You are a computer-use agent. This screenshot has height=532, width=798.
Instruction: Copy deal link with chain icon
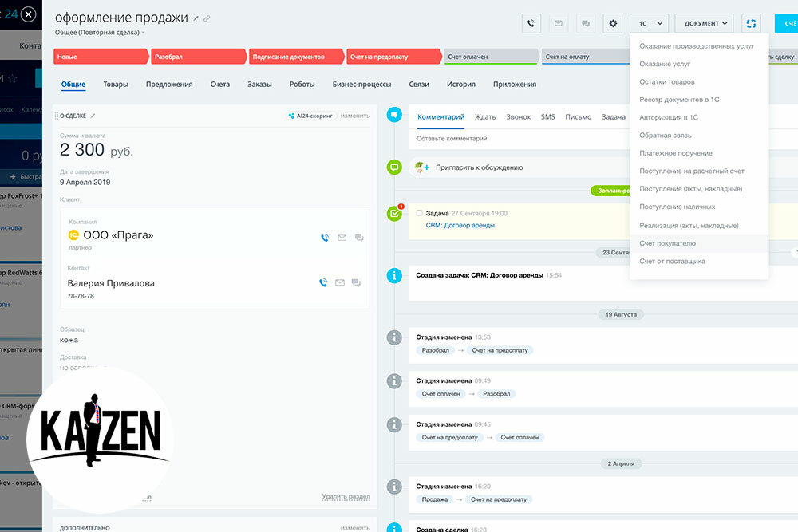[207, 18]
